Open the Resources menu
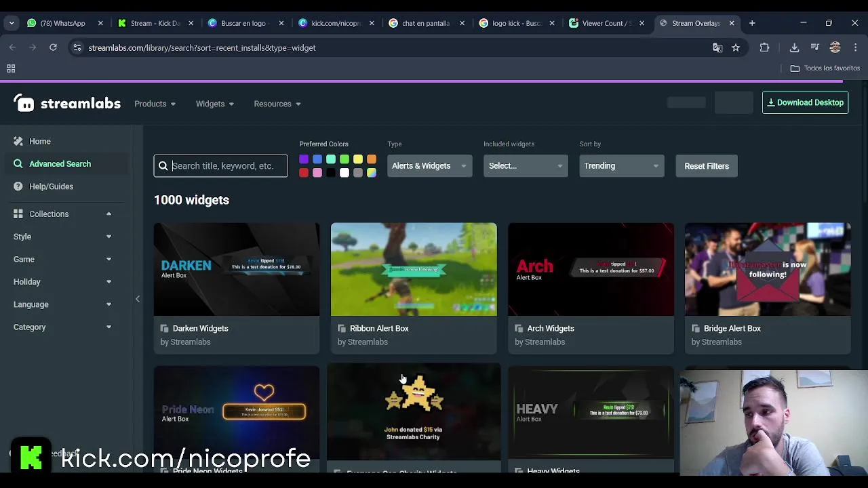The width and height of the screenshot is (868, 488). (x=277, y=104)
